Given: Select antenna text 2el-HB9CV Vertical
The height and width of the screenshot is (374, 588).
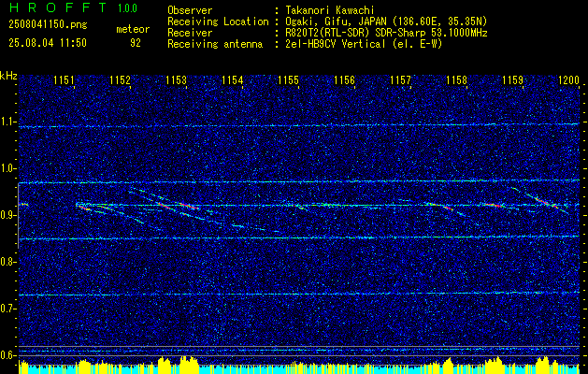Looking at the screenshot, I should 335,44.
